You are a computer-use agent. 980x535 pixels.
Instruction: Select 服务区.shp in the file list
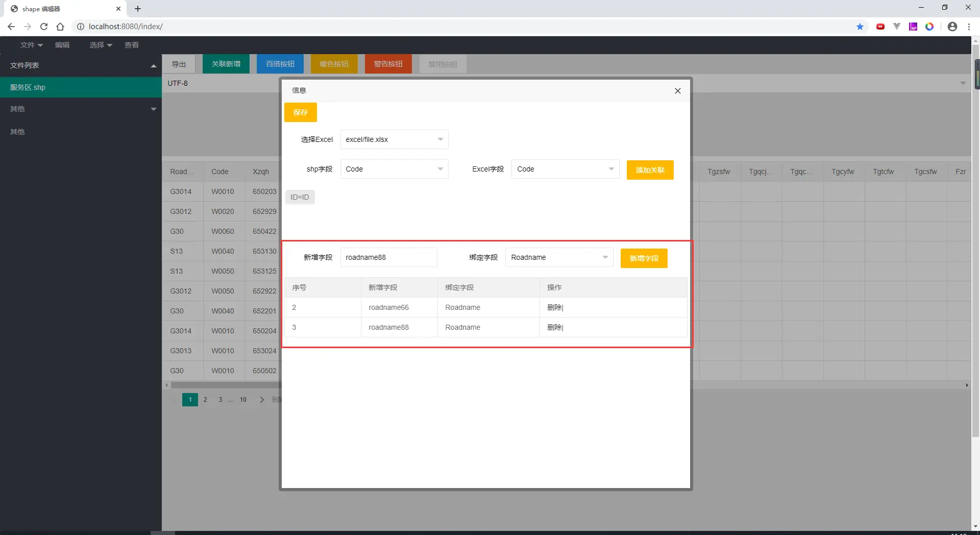click(x=81, y=87)
